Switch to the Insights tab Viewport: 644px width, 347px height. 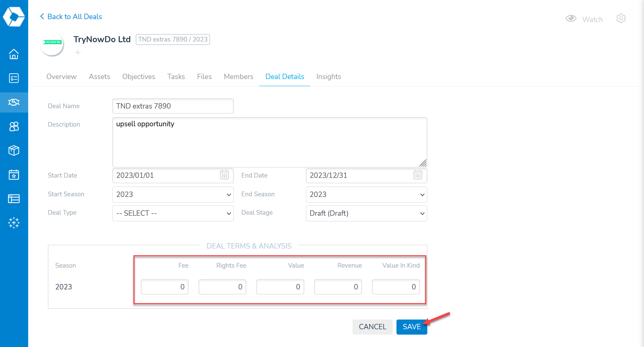328,77
